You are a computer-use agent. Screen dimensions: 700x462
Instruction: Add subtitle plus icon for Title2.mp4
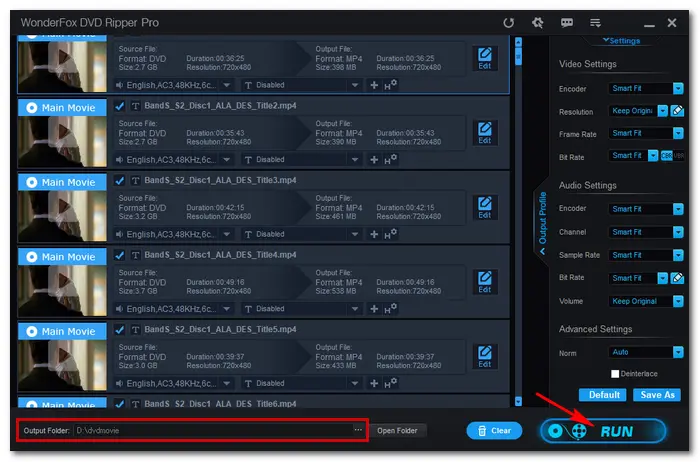pos(374,160)
